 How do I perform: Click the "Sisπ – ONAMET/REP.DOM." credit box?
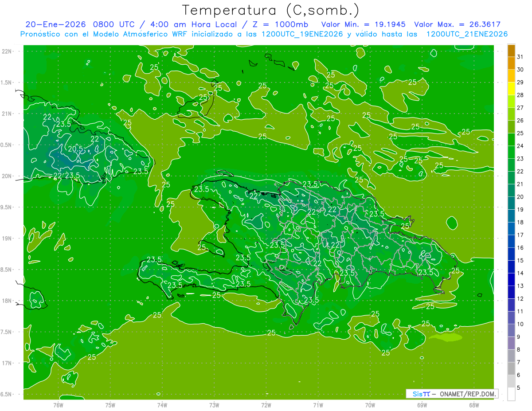click(x=452, y=394)
